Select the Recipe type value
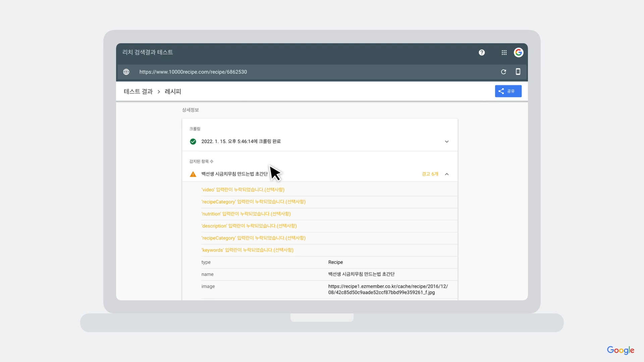Screen dimensions: 644x362 pyautogui.click(x=335, y=262)
